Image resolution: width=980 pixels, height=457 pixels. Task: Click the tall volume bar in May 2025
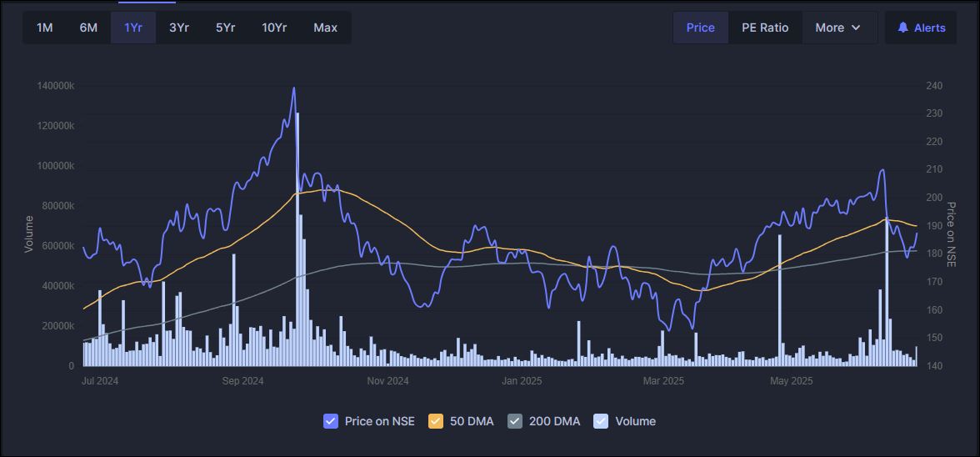(x=780, y=300)
